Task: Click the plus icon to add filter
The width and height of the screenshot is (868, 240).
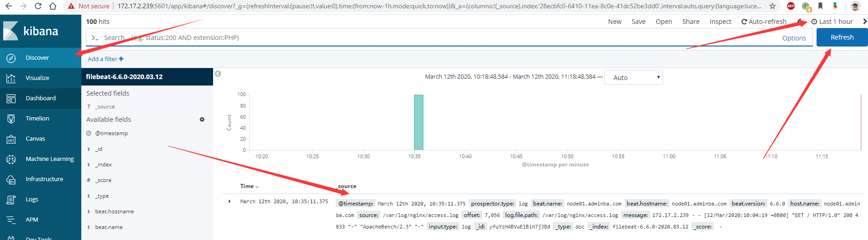Action: coord(121,59)
